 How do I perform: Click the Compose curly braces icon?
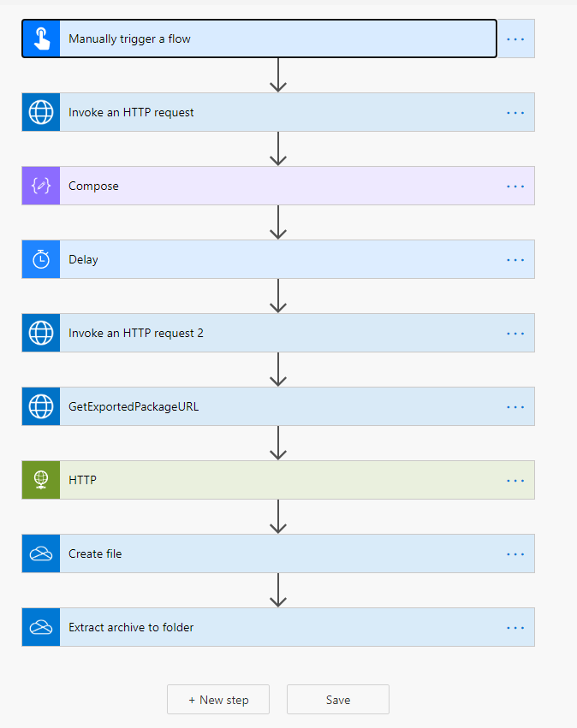click(x=41, y=186)
